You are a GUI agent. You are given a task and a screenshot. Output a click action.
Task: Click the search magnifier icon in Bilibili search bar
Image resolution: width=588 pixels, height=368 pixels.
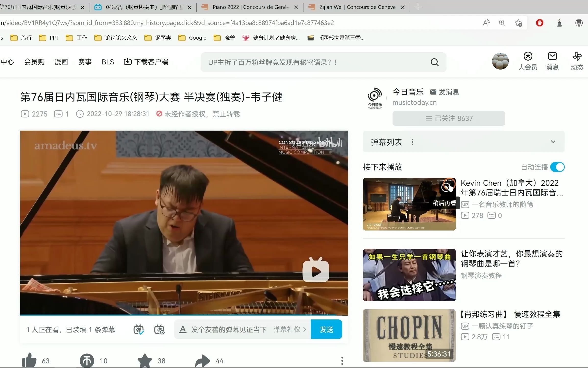tap(435, 62)
